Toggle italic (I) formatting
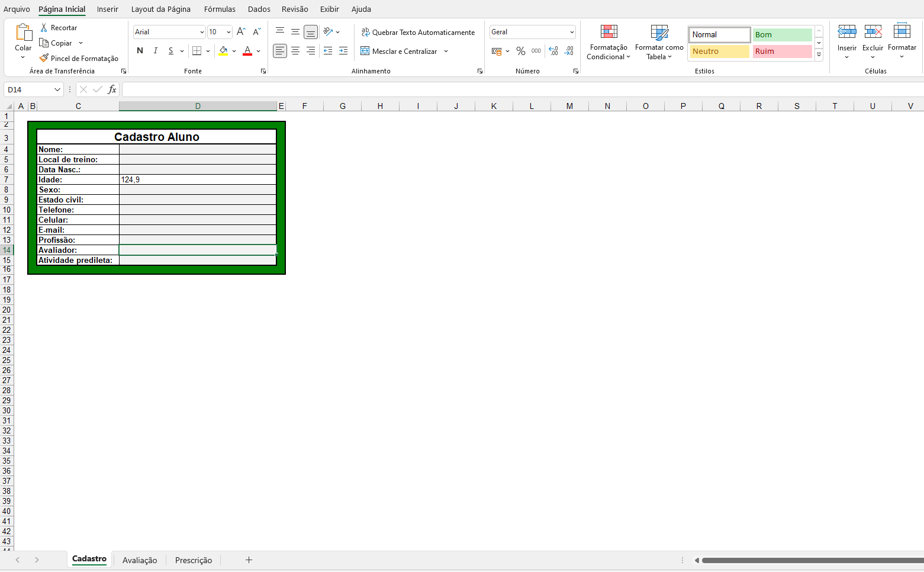The image size is (924, 572). coord(155,51)
